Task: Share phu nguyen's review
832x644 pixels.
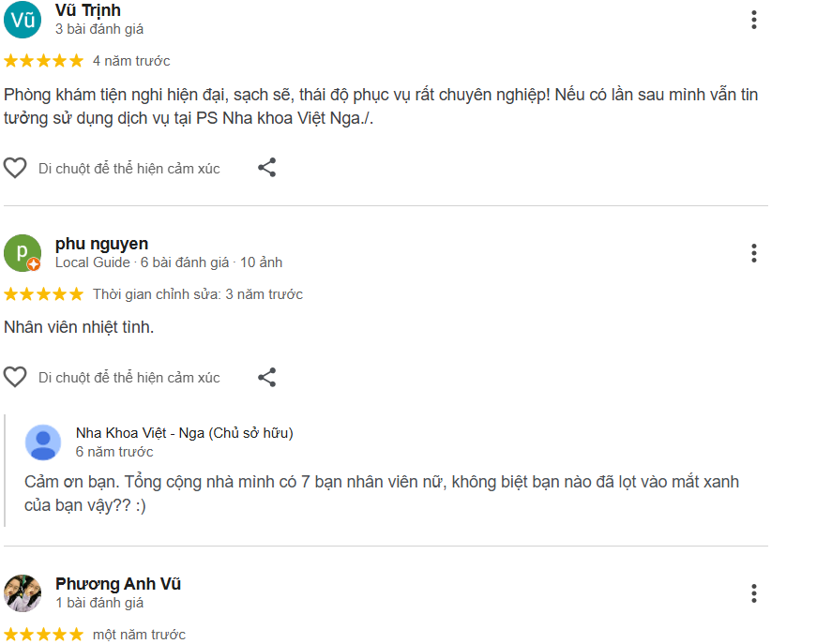Action: point(267,377)
